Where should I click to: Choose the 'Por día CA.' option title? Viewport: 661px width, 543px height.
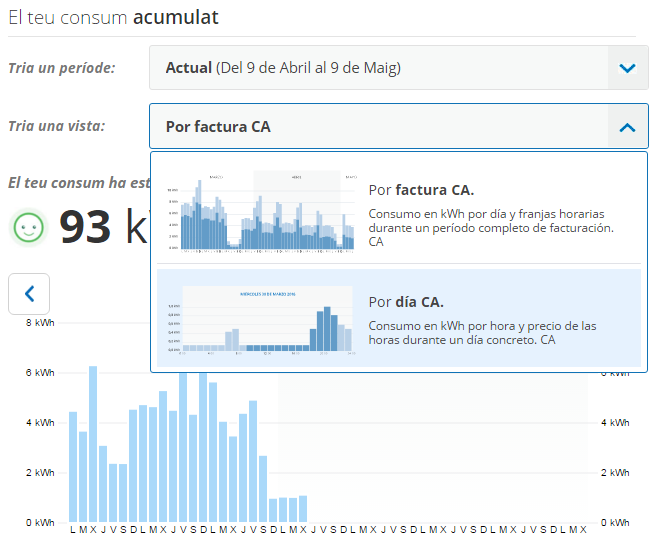tap(406, 301)
